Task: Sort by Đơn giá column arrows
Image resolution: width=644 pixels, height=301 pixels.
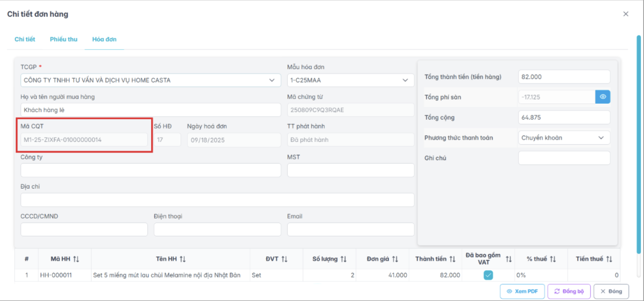Action: (x=395, y=259)
